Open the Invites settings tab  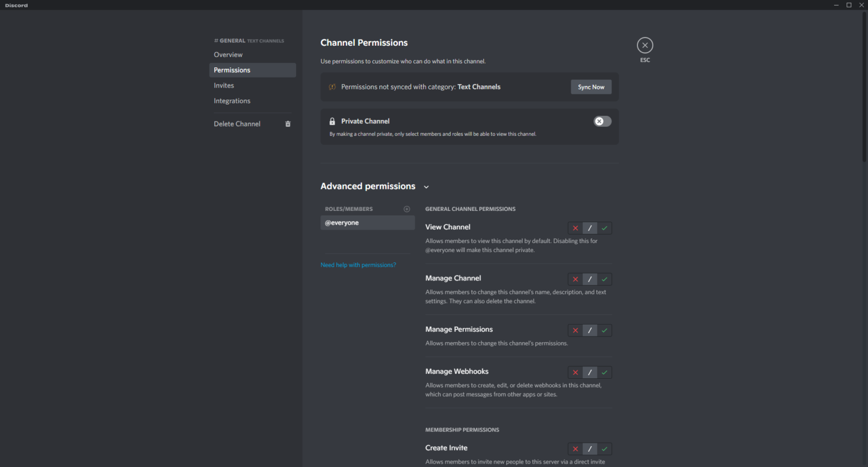[x=224, y=85]
